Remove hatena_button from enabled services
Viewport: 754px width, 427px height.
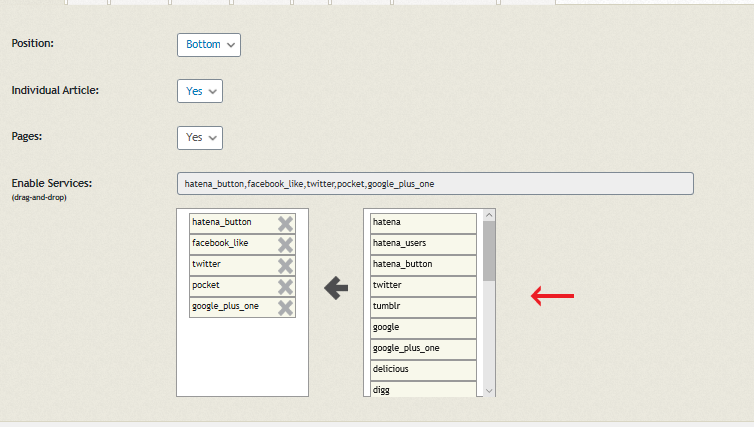click(x=285, y=224)
